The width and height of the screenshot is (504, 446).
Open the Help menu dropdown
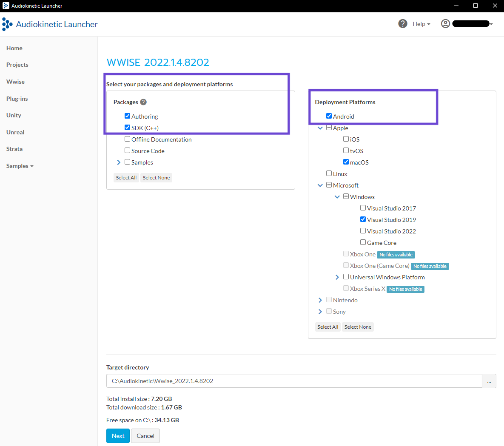421,23
